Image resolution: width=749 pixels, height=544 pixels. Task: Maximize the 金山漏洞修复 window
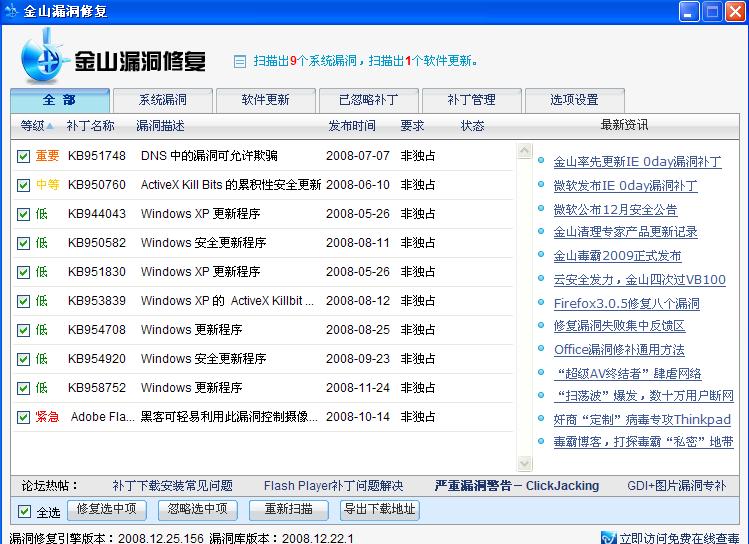point(712,11)
